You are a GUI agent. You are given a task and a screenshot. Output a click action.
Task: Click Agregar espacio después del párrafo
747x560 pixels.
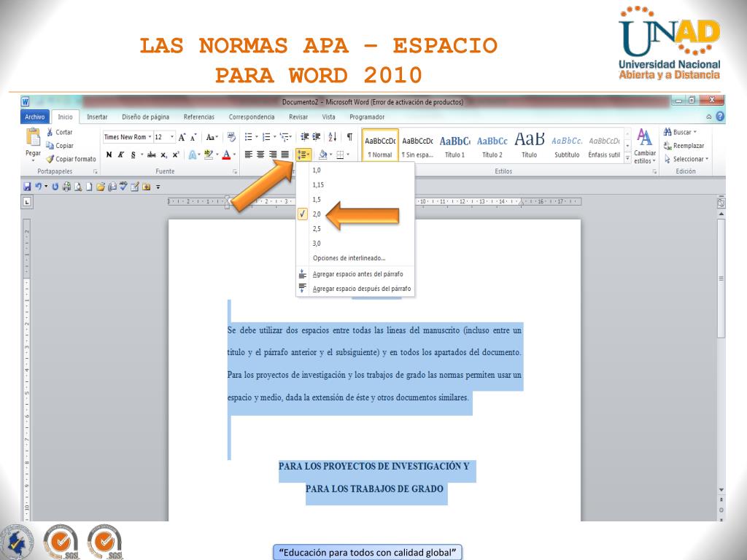tap(355, 289)
